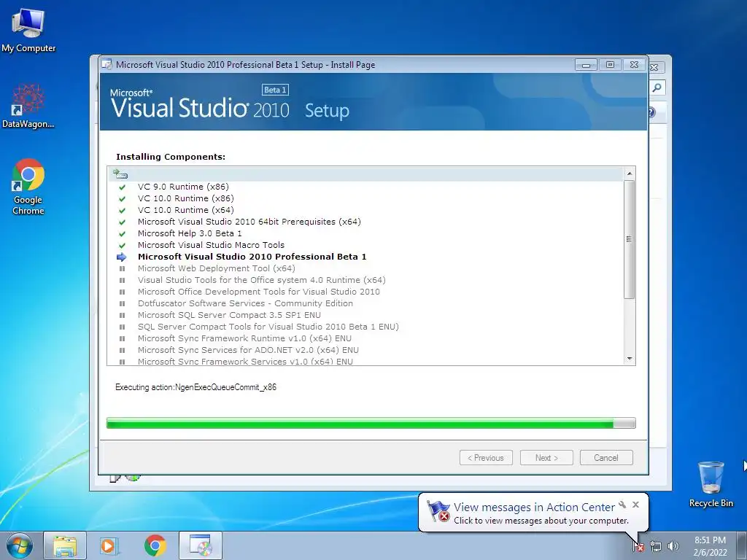The width and height of the screenshot is (747, 560).
Task: Click checkmark beside Microsoft Help 3.0 Beta 1
Action: coord(122,234)
